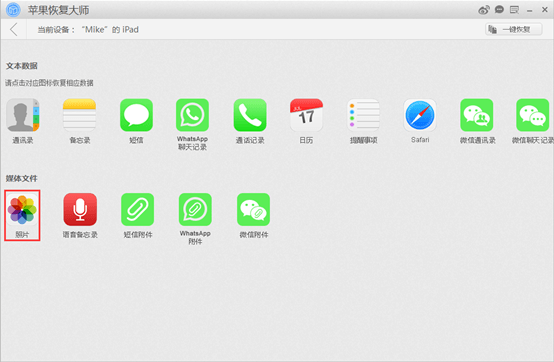
Task: Click the 请点击对应图标恢复相应数据 hint text
Action: pyautogui.click(x=49, y=83)
